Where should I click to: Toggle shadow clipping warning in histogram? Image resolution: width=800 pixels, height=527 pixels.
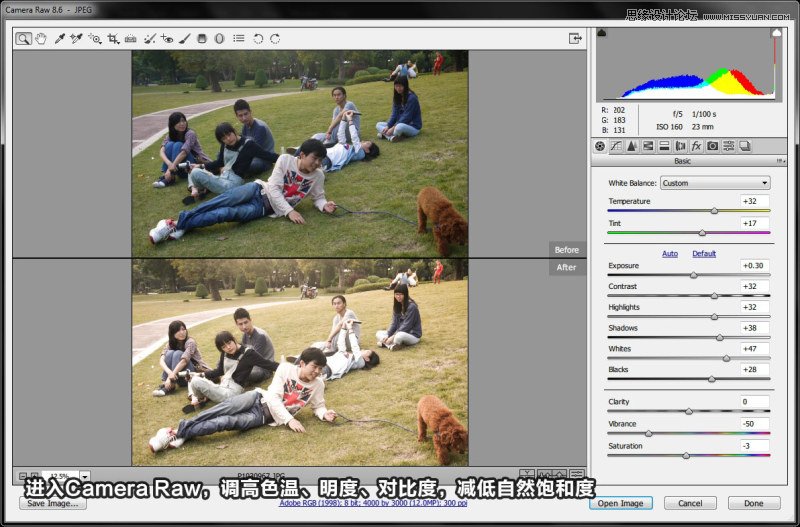(x=602, y=33)
